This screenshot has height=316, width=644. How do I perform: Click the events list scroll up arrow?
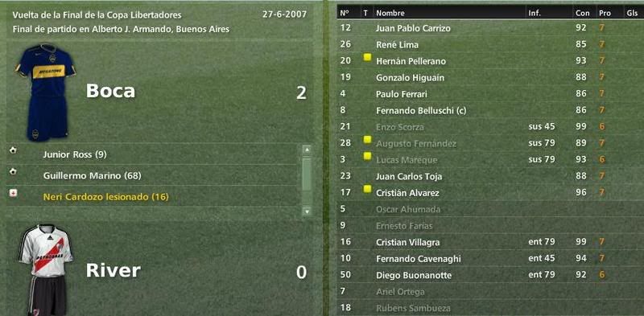pos(307,150)
